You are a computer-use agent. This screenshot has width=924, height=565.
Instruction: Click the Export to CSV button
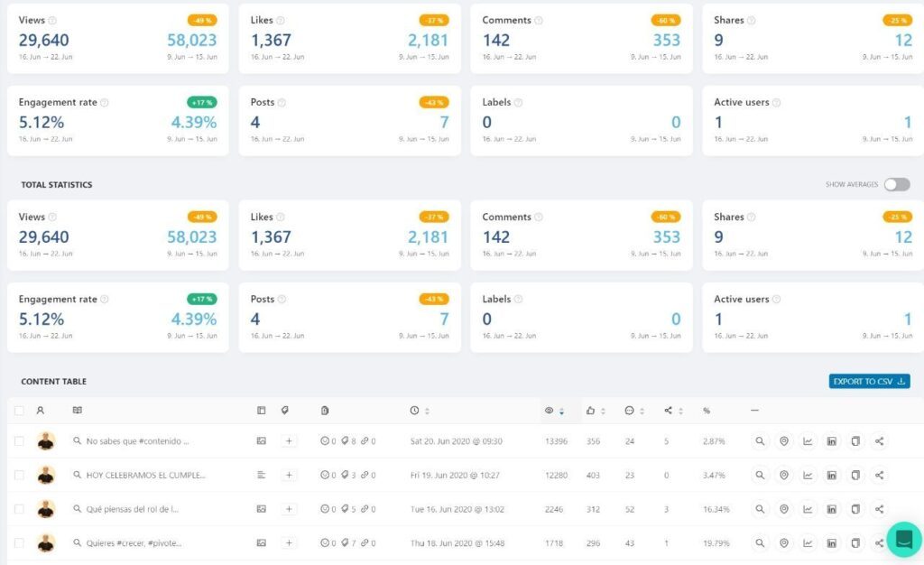click(869, 382)
